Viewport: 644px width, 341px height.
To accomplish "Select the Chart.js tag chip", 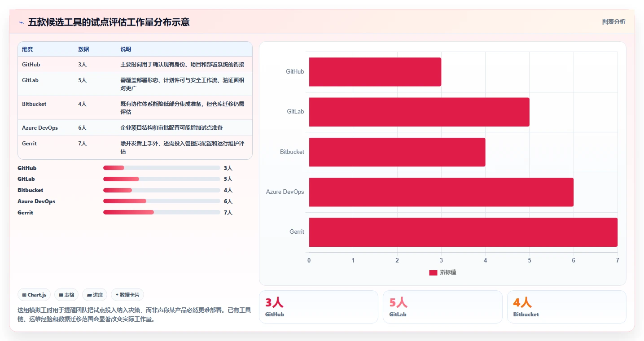I will (x=35, y=295).
